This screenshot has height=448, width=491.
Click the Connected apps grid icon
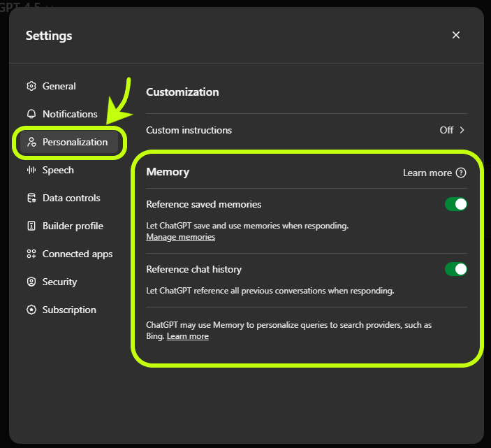pyautogui.click(x=31, y=254)
